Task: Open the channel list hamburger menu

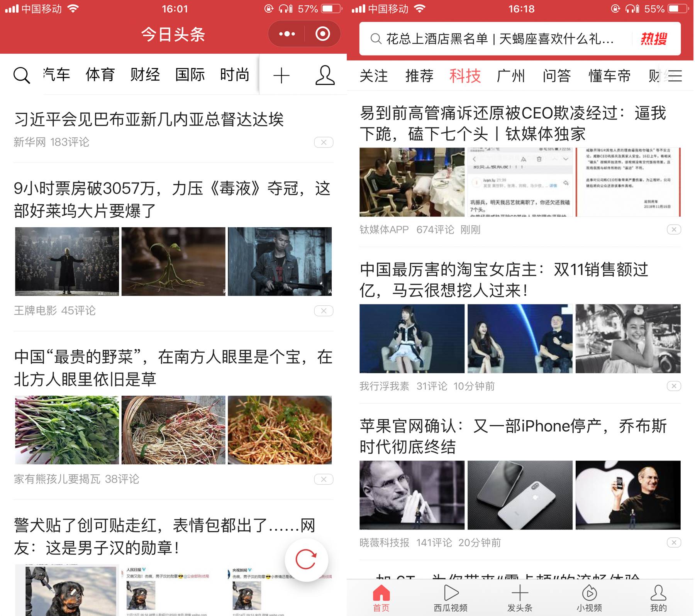Action: 675,76
